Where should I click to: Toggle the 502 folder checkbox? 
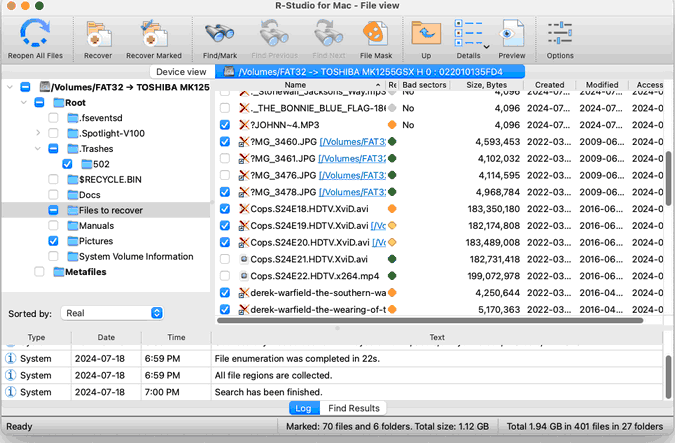pos(67,164)
